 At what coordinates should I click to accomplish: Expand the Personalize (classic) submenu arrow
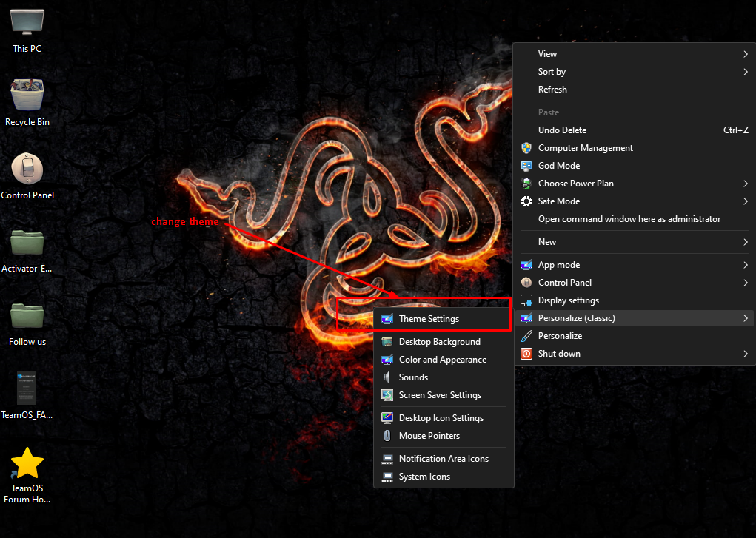tap(746, 318)
